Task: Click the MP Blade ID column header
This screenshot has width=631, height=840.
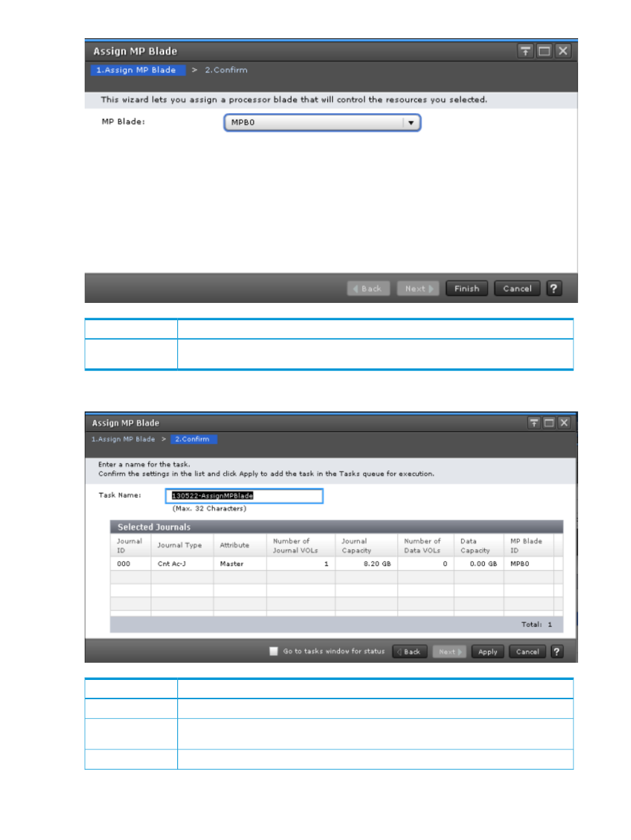Action: tap(528, 546)
